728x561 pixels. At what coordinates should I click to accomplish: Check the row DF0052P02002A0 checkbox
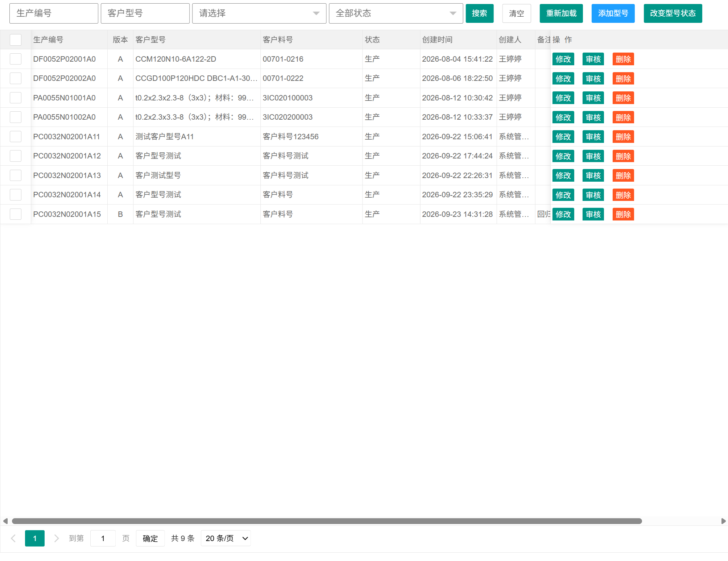[x=16, y=78]
